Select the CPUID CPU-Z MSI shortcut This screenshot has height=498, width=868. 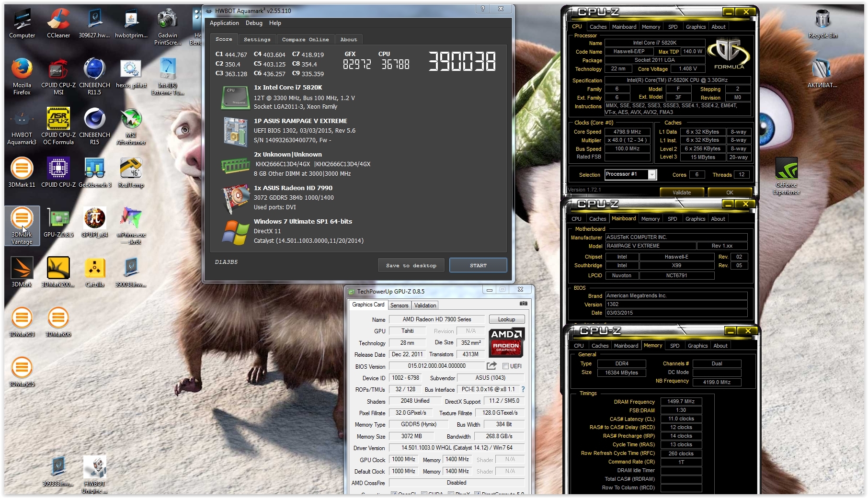[x=58, y=76]
